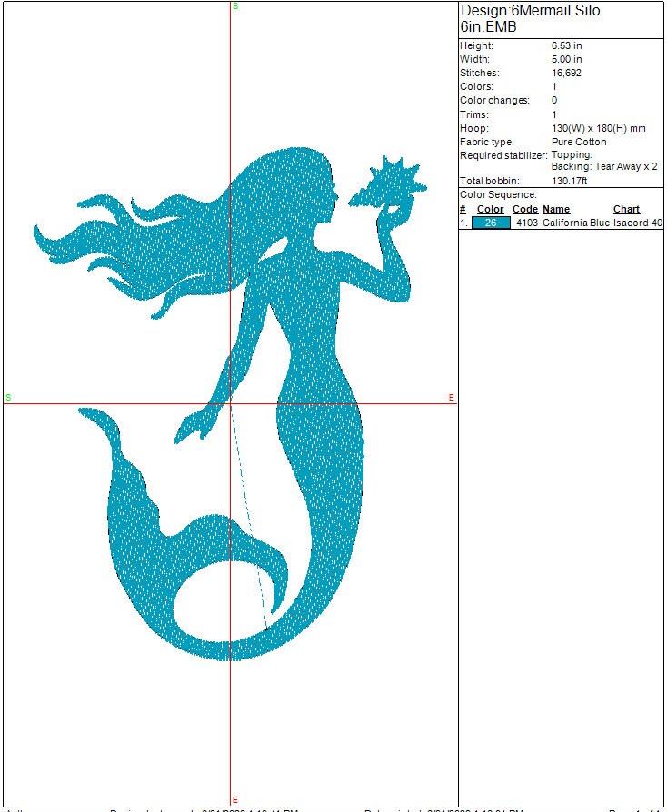
Task: Click the Isacord 40 chart entry
Action: point(638,223)
